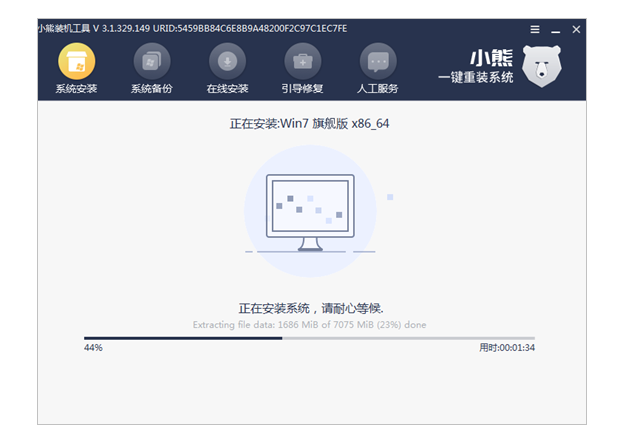
Task: Select the 在线安装 online install icon
Action: (227, 62)
